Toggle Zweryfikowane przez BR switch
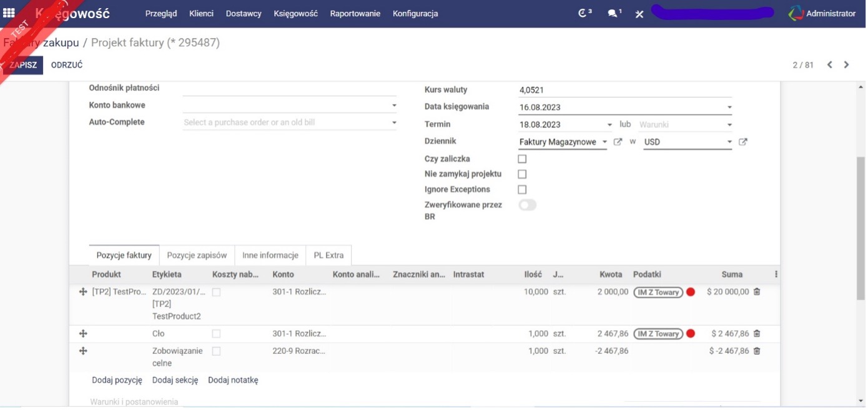This screenshot has height=410, width=868. [x=528, y=205]
